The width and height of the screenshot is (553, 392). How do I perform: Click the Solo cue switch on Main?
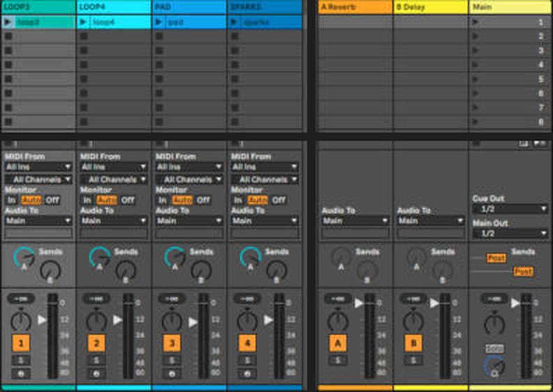[494, 349]
